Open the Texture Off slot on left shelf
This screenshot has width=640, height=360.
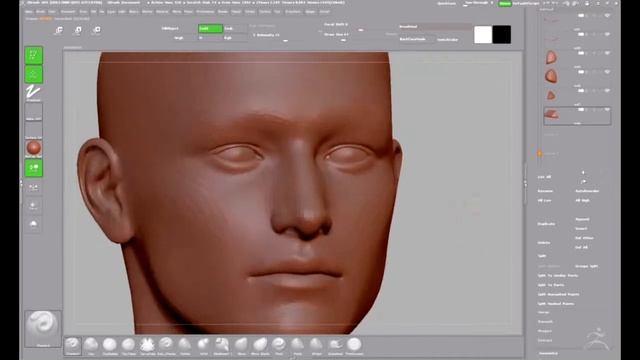pyautogui.click(x=33, y=131)
